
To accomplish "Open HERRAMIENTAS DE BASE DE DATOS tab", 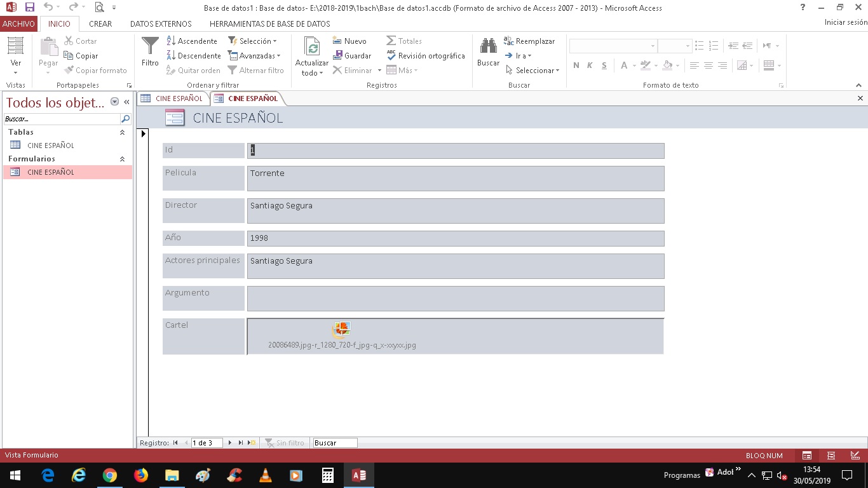I will pos(270,24).
